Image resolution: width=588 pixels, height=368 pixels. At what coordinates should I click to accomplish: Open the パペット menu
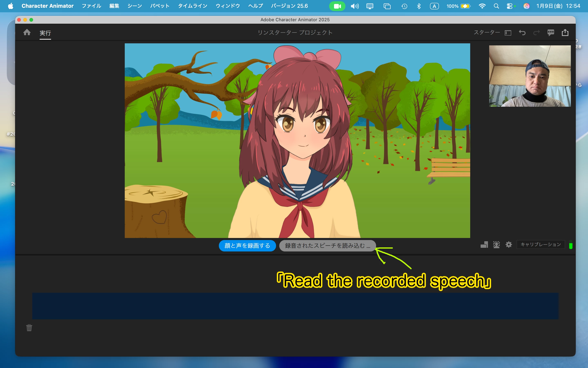[x=160, y=6]
